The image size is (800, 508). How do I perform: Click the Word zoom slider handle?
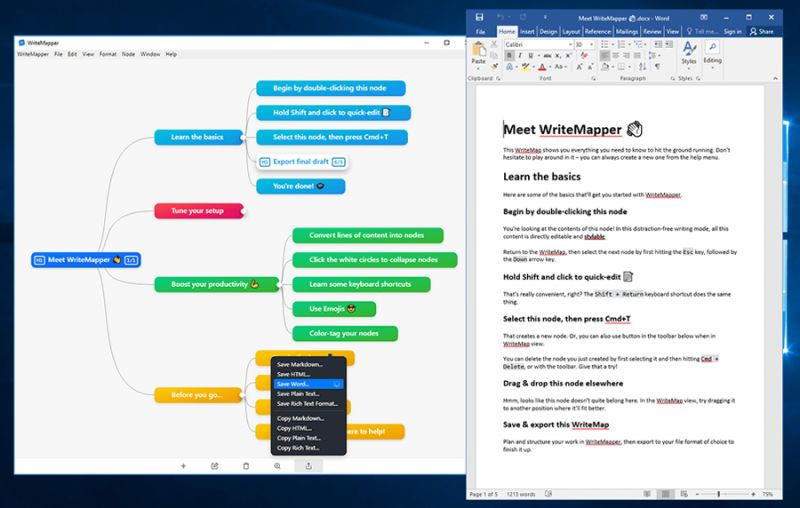(718, 494)
